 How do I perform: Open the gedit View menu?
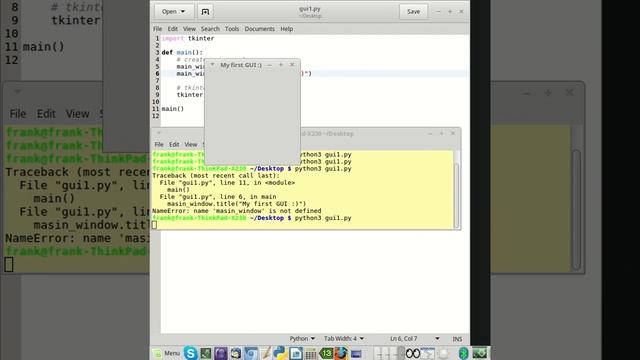coord(189,29)
